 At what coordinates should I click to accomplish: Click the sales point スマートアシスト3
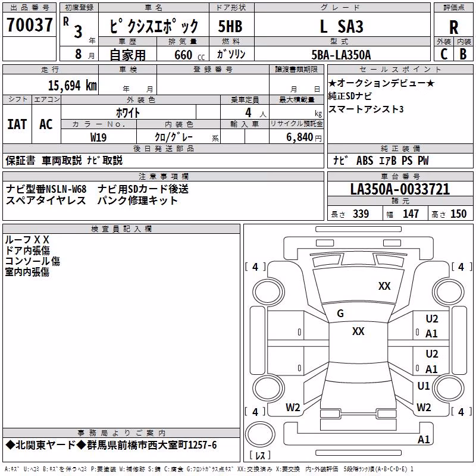click(x=366, y=109)
